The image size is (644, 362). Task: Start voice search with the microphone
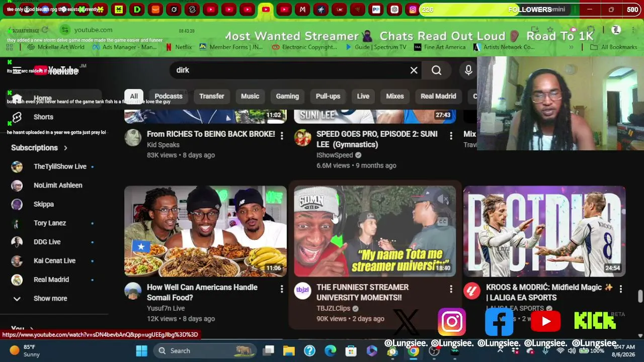click(468, 70)
